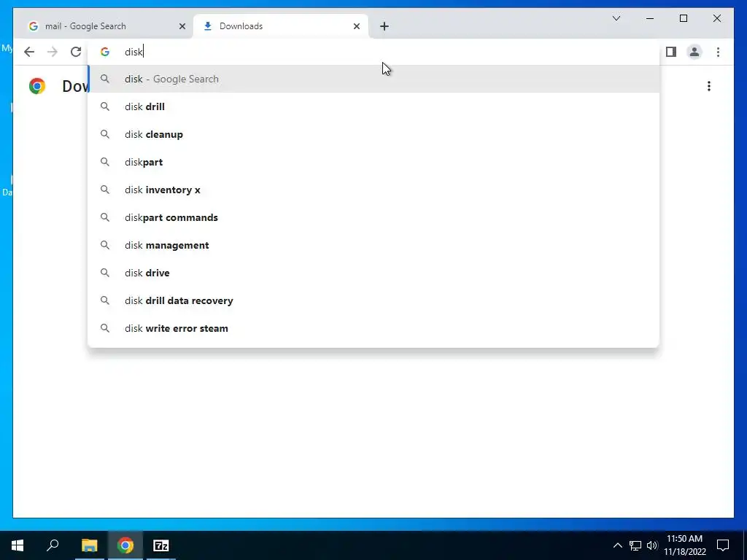Screen dimensions: 747x560
Task: Pick diskpart commands suggestion
Action: [373, 217]
